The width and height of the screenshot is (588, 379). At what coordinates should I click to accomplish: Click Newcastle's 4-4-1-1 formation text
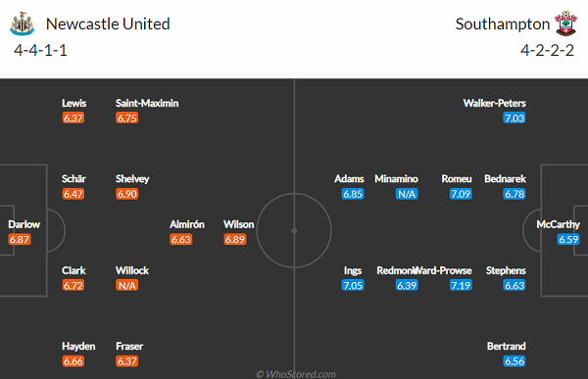tap(40, 50)
